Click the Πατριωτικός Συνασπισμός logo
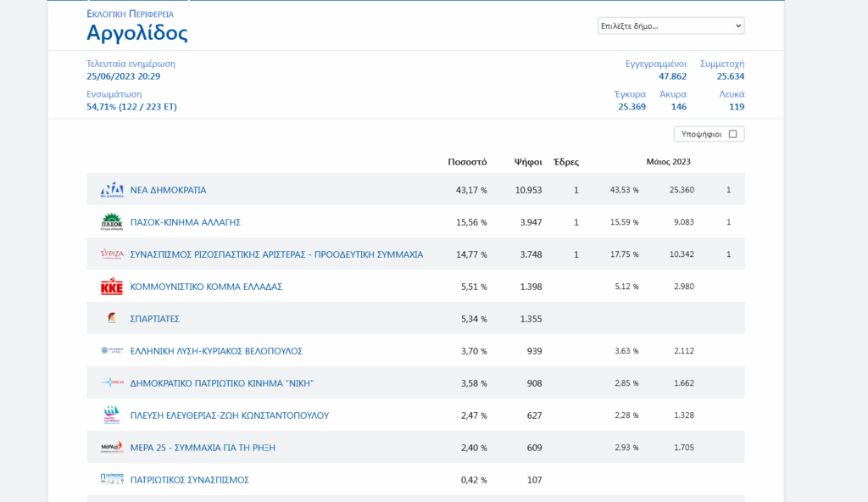The height and width of the screenshot is (502, 868). (x=112, y=479)
